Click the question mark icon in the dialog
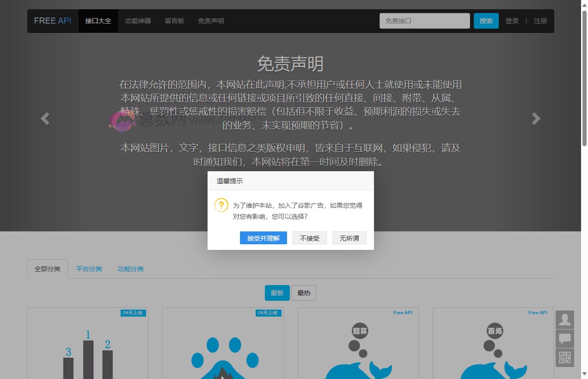The image size is (588, 379). point(221,205)
